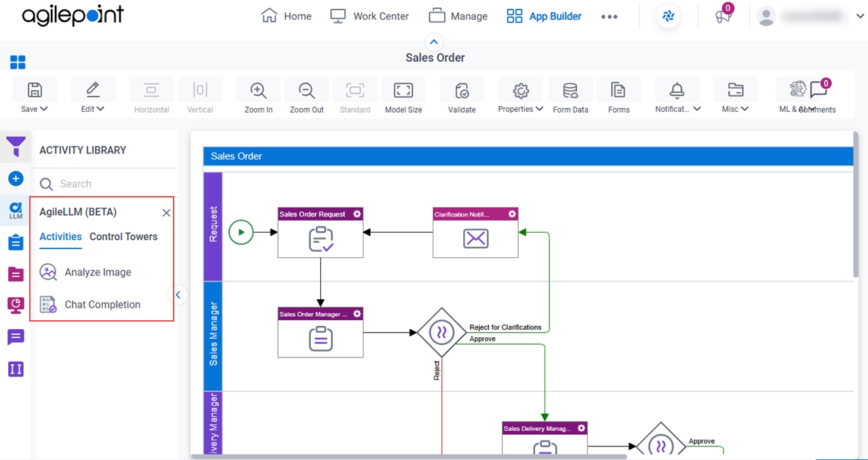Click the blue plus icon in the sidebar
Screen dimensions: 868x460
[16, 178]
